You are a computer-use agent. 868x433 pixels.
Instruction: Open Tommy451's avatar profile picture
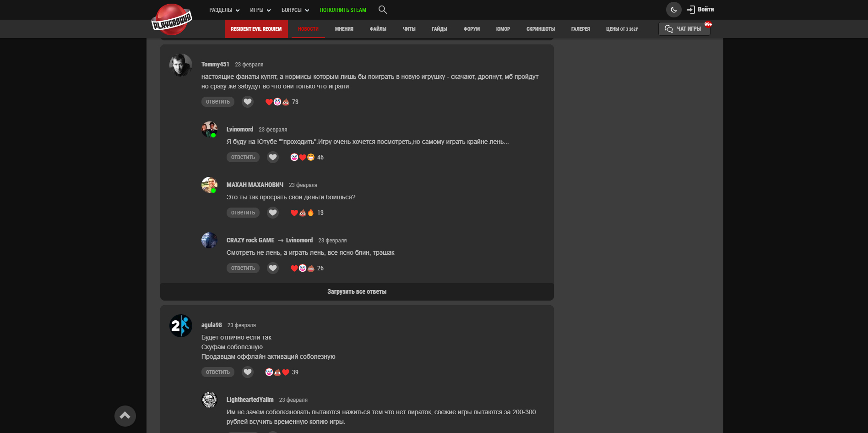[x=181, y=65]
